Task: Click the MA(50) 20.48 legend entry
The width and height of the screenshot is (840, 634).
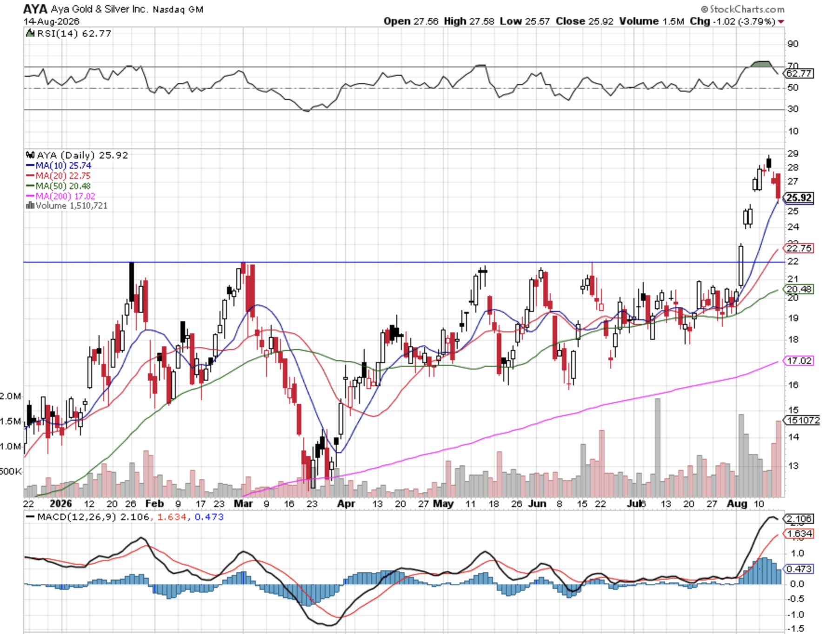Action: pyautogui.click(x=63, y=186)
